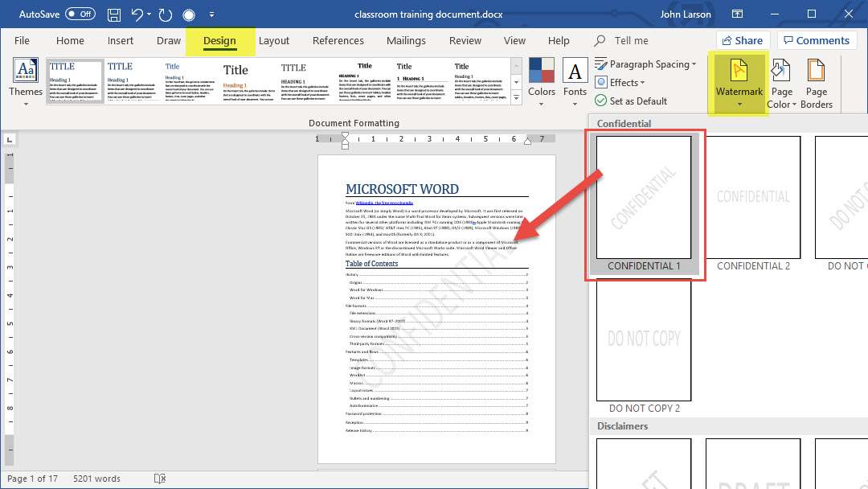This screenshot has height=489, width=868.
Task: Open the Themes gallery
Action: pyautogui.click(x=26, y=80)
